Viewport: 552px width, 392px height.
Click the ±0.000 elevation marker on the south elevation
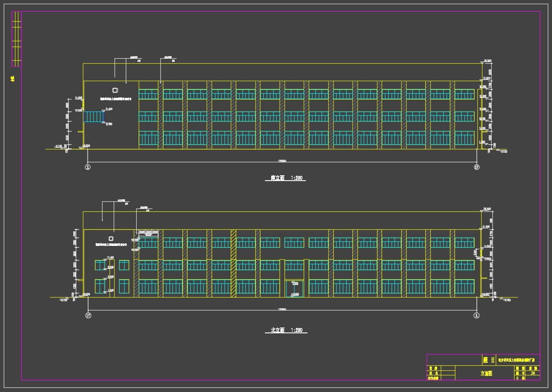pyautogui.click(x=86, y=146)
